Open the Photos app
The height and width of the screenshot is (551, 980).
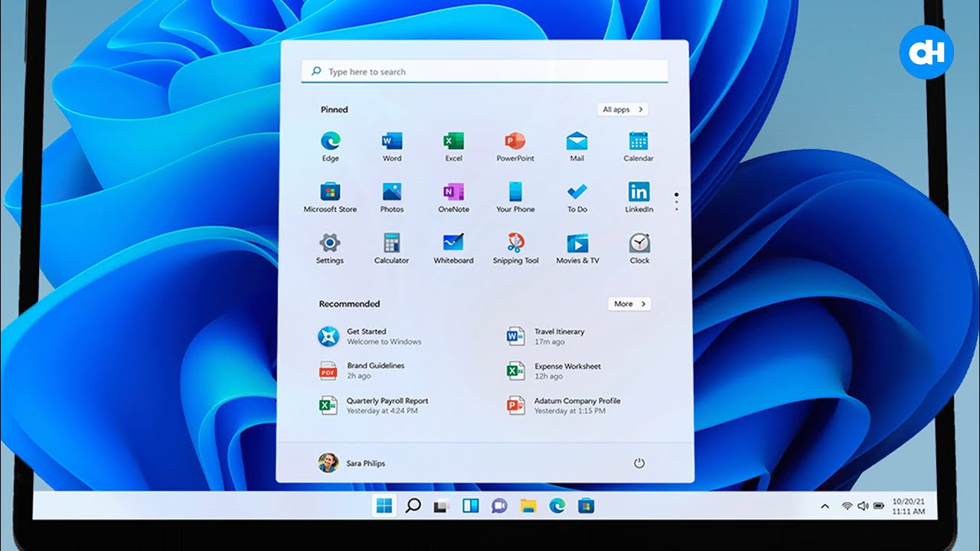392,197
